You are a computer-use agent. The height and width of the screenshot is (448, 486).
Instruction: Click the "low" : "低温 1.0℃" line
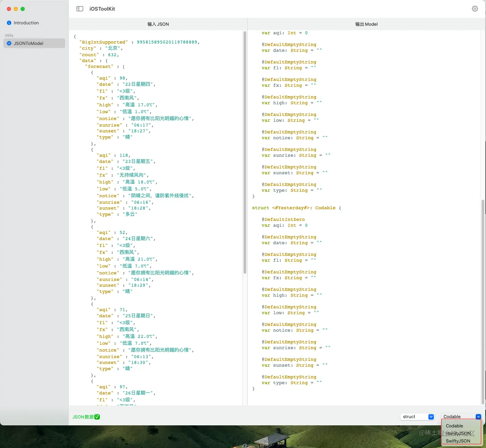[124, 112]
